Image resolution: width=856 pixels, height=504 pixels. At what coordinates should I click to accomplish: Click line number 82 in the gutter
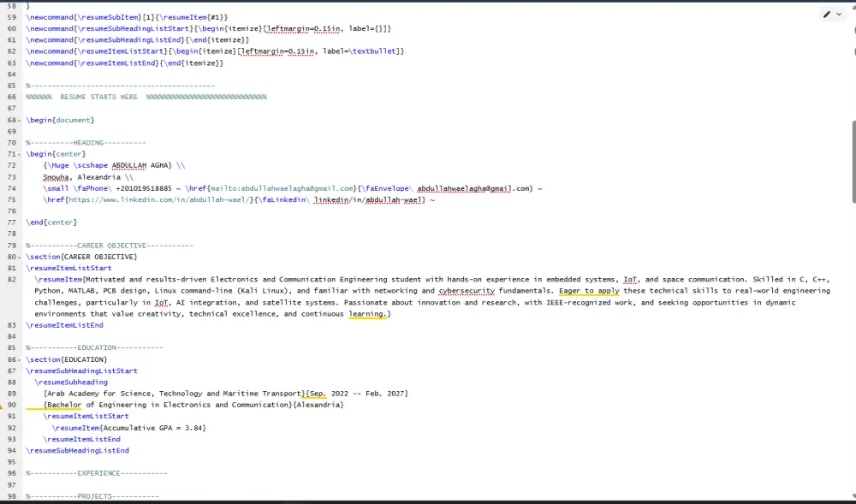tap(11, 280)
